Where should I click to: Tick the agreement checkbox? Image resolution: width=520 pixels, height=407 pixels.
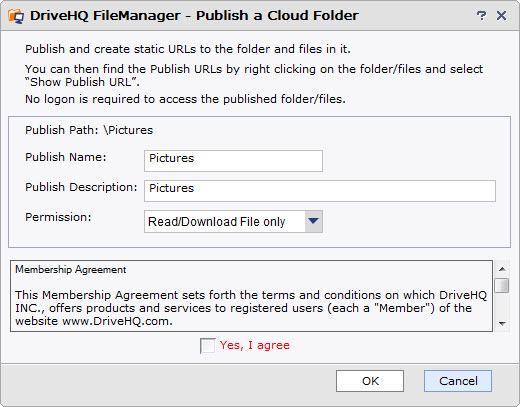coord(207,345)
